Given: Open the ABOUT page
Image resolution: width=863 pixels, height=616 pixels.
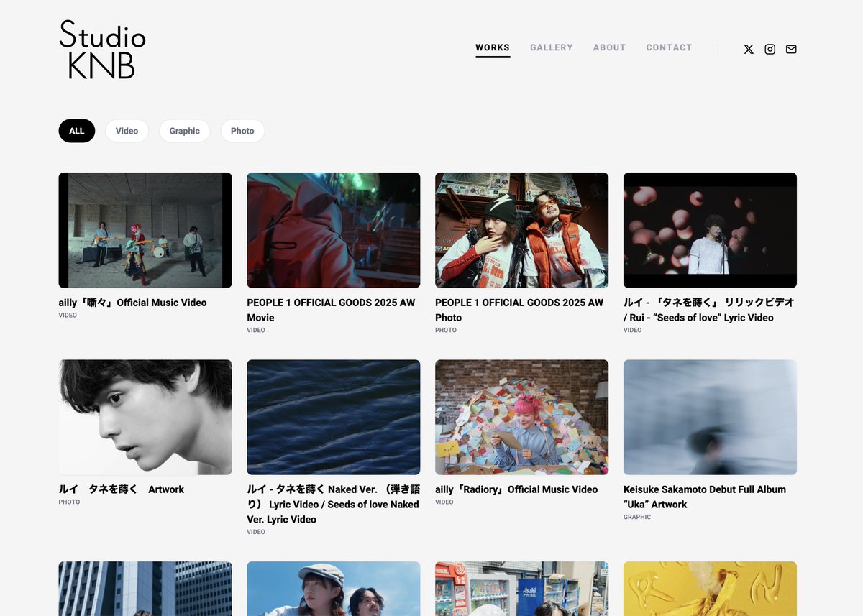Looking at the screenshot, I should click(609, 47).
